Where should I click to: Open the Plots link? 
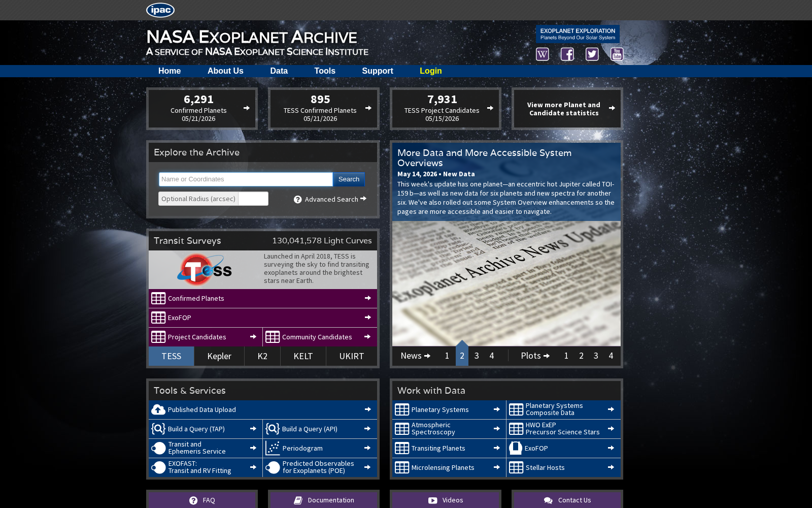[x=535, y=356]
